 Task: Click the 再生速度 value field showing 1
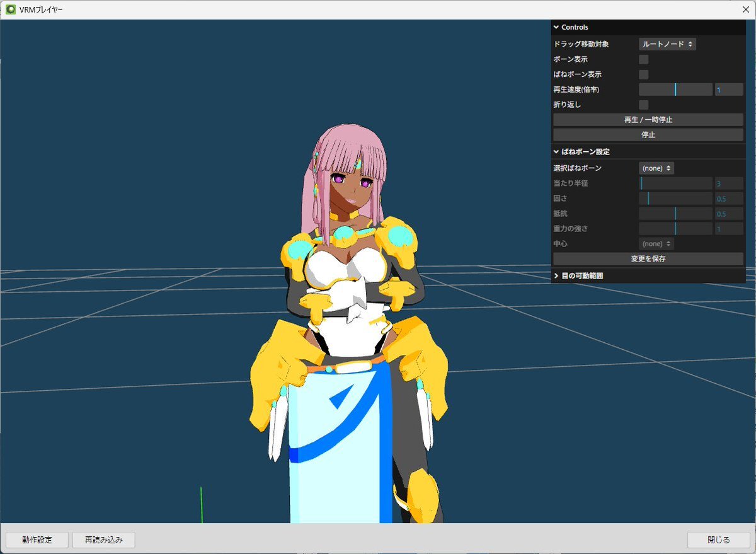729,89
